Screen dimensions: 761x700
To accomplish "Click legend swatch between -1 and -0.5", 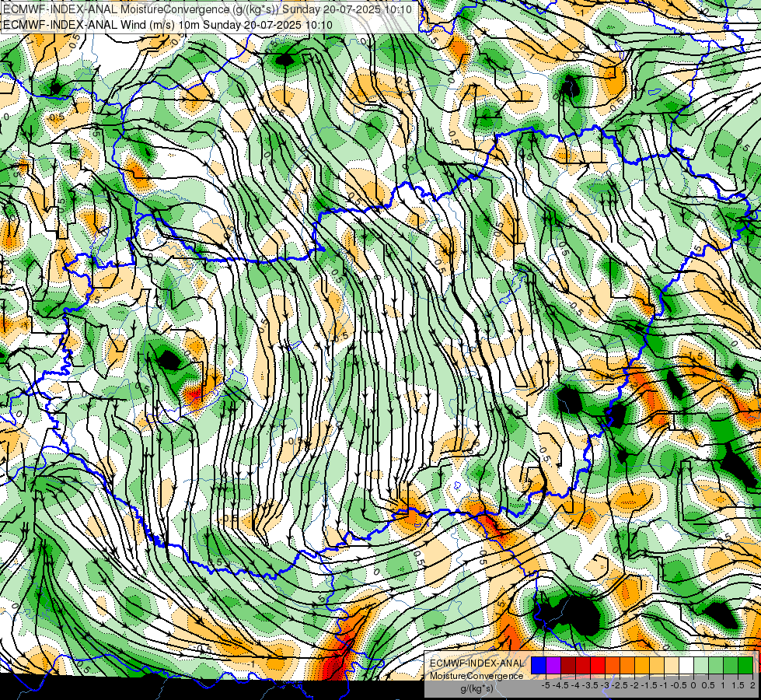I will (x=672, y=665).
